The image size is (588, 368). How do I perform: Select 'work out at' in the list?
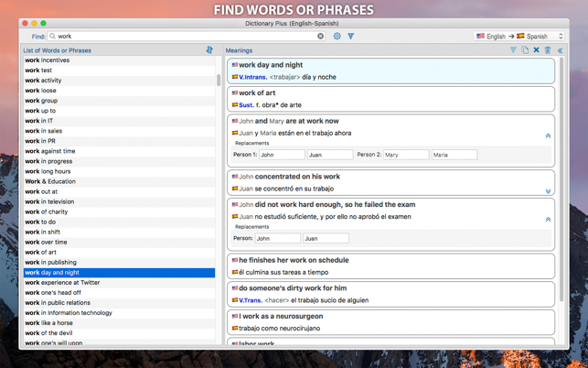pos(119,191)
